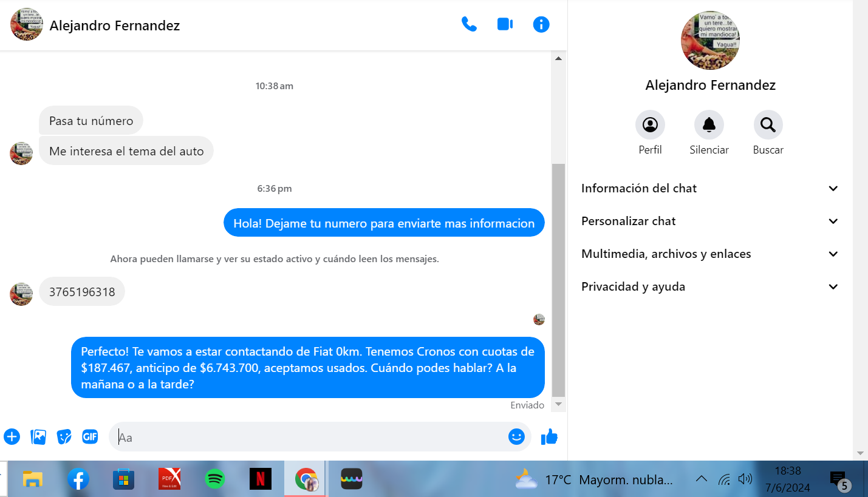Expand Personalizar chat section

pyautogui.click(x=709, y=221)
